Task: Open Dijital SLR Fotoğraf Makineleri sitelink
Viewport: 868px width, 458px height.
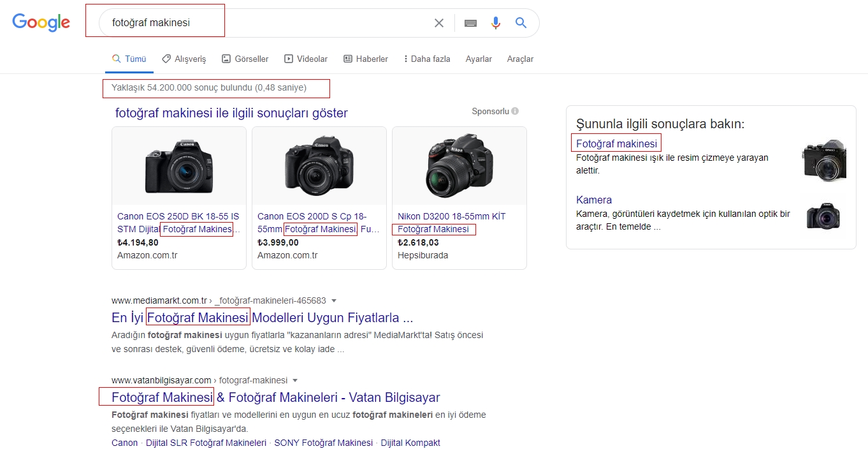Action: 206,443
